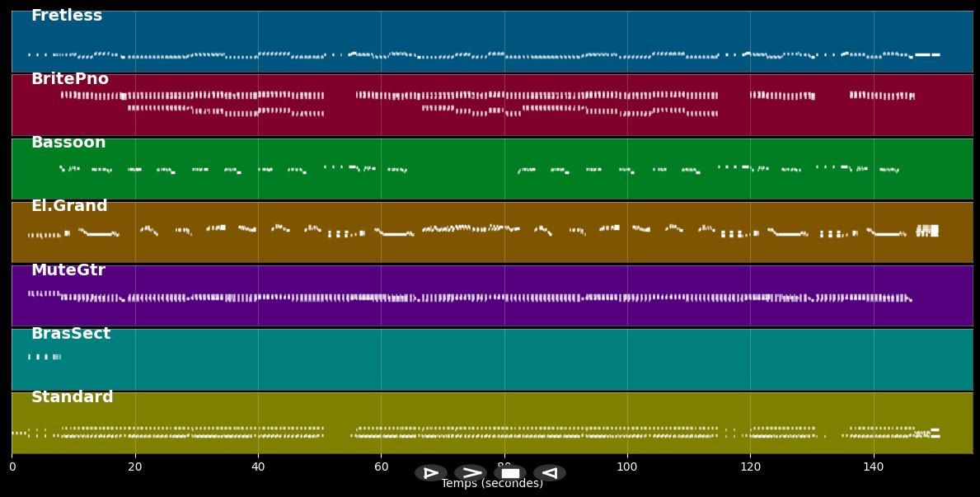
Task: Click the 0 second tick label
Action: click(x=12, y=467)
